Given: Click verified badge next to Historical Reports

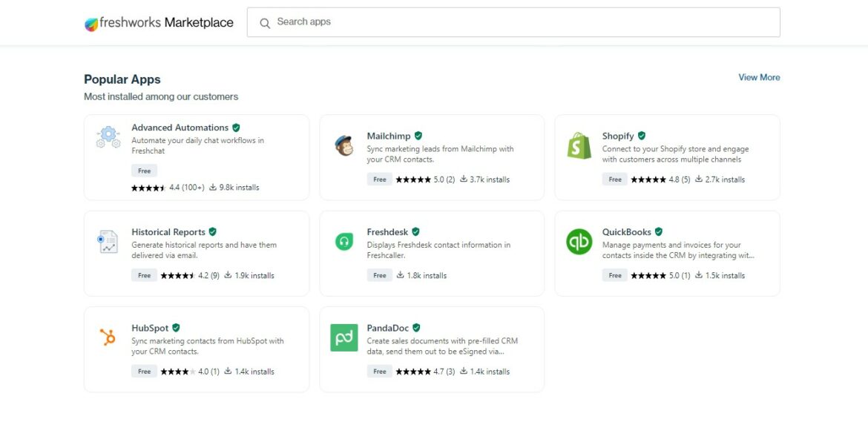Looking at the screenshot, I should [x=213, y=231].
